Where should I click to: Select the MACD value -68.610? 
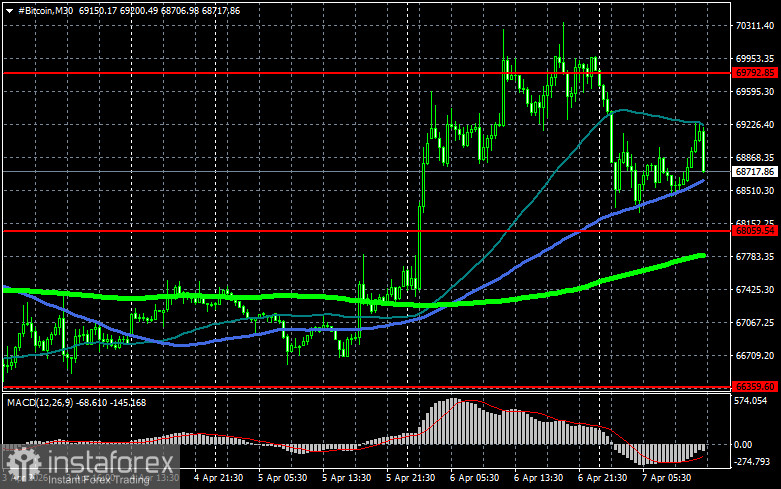point(92,402)
